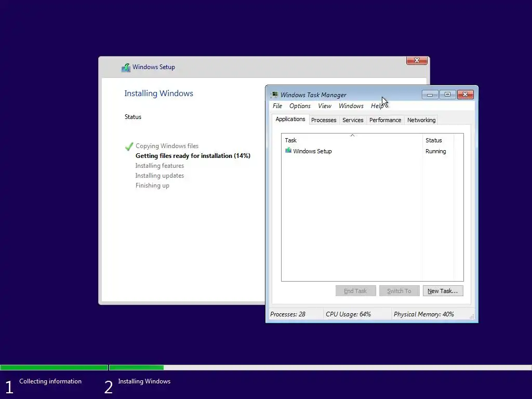Viewport: 532px width, 399px height.
Task: Click the 'Installing updates' step text
Action: point(159,176)
